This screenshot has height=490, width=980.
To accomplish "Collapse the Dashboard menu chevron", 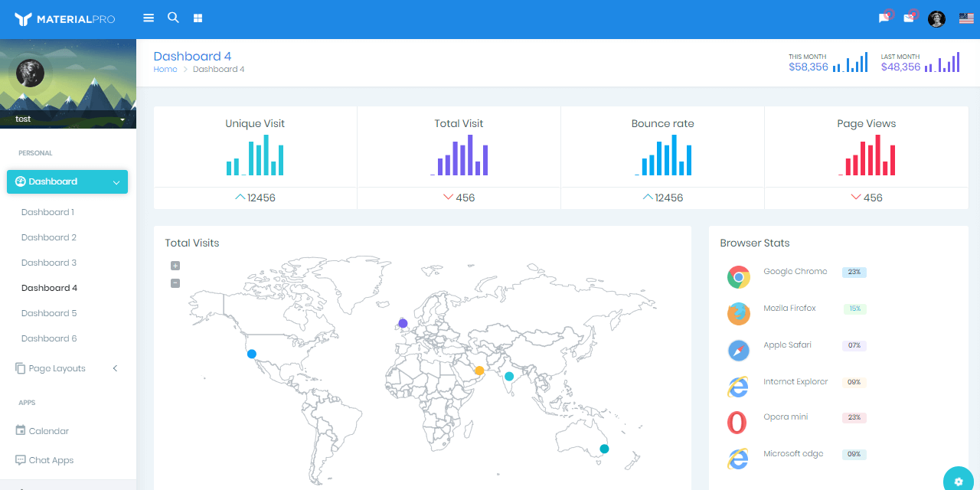I will click(116, 181).
